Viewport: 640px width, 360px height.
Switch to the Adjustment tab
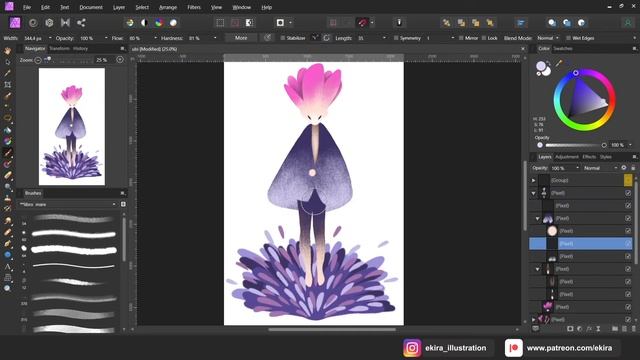[x=567, y=157]
